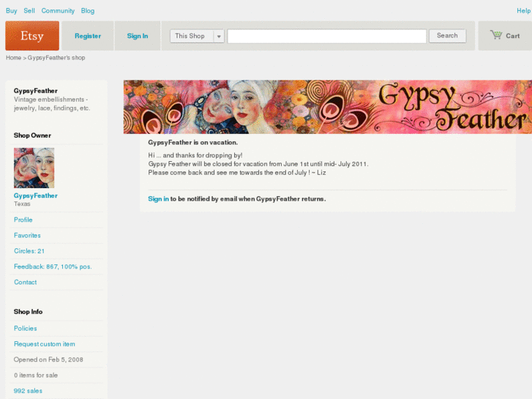Open the Favorites link
The width and height of the screenshot is (532, 399).
click(x=27, y=235)
